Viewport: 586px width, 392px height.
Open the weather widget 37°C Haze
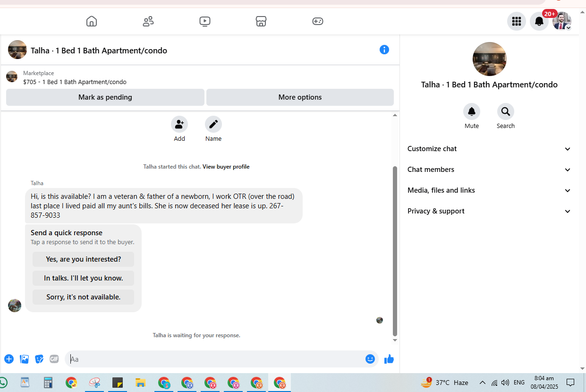pyautogui.click(x=445, y=383)
